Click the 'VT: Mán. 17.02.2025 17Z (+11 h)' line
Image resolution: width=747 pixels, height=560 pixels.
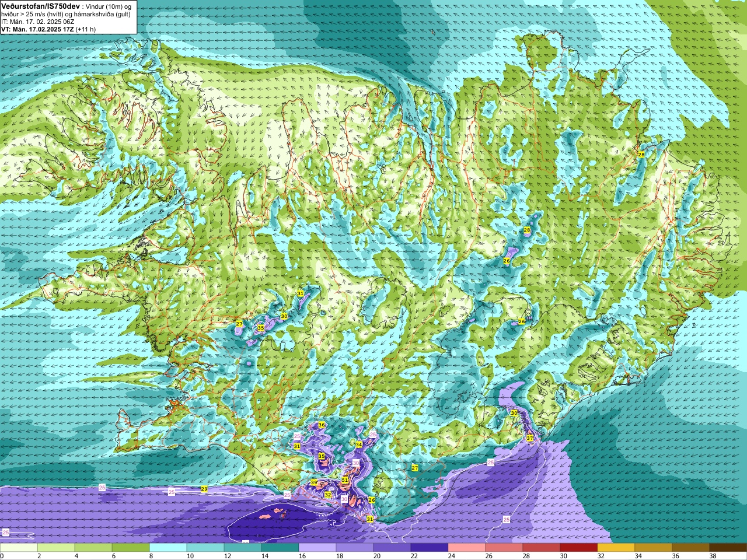coord(48,29)
